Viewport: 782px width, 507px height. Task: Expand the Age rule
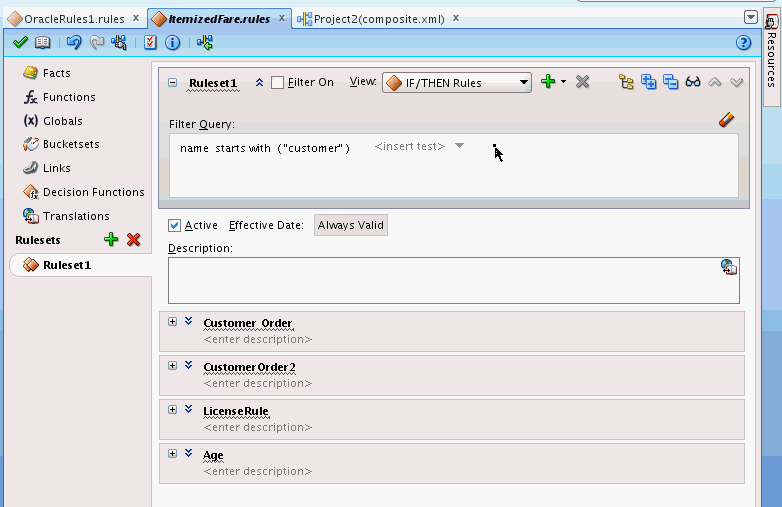point(173,453)
